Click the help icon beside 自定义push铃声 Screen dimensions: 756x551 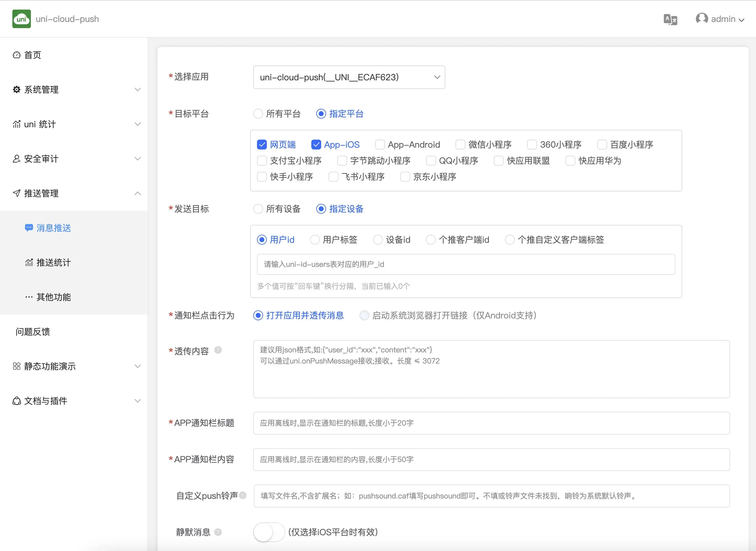(x=243, y=496)
